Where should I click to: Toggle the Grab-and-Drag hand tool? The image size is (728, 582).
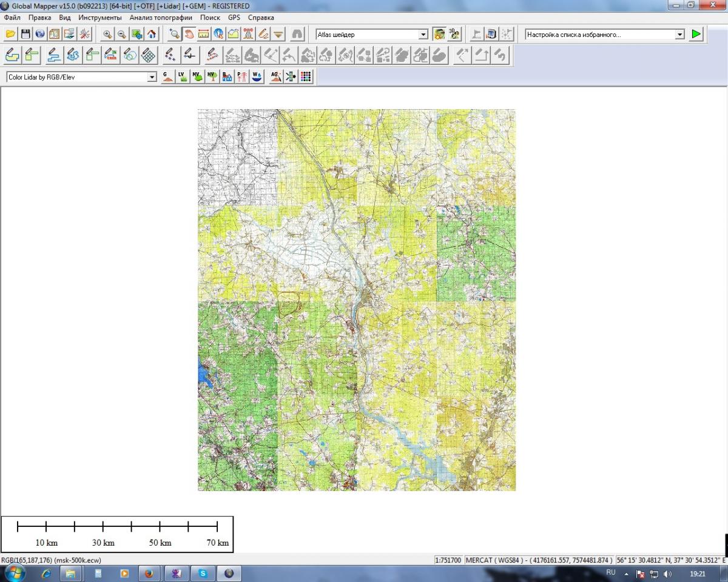189,35
